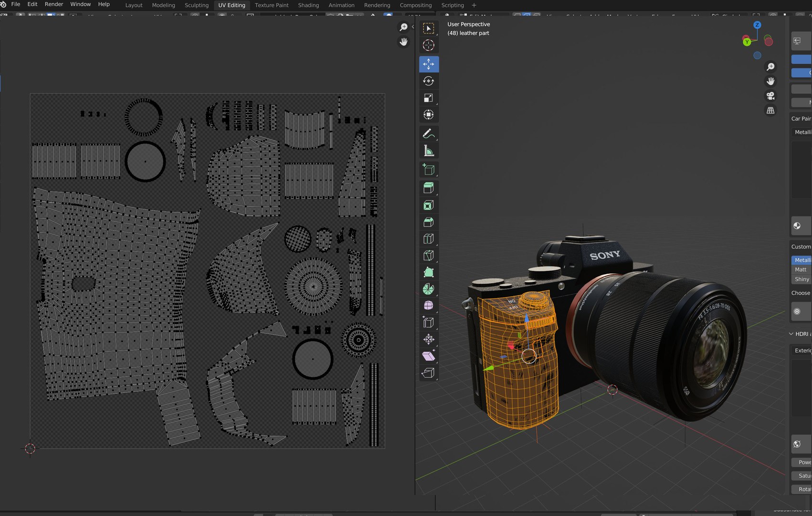The image size is (812, 516).
Task: Choose the Move tool in the toolbar
Action: [x=429, y=64]
